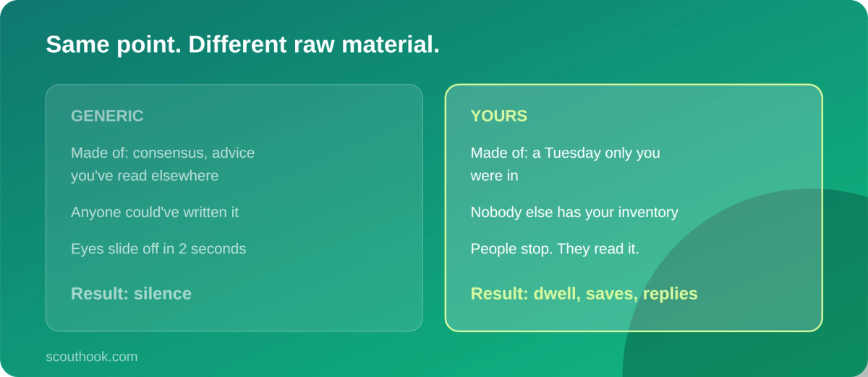
Task: Select the headline 'Same point. Different raw material.'
Action: pos(242,45)
